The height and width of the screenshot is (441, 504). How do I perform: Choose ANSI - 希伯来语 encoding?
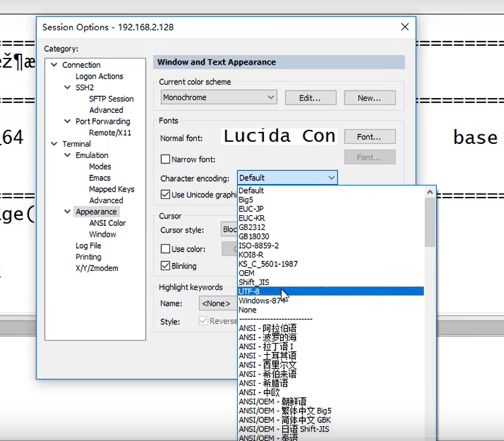pyautogui.click(x=331, y=374)
